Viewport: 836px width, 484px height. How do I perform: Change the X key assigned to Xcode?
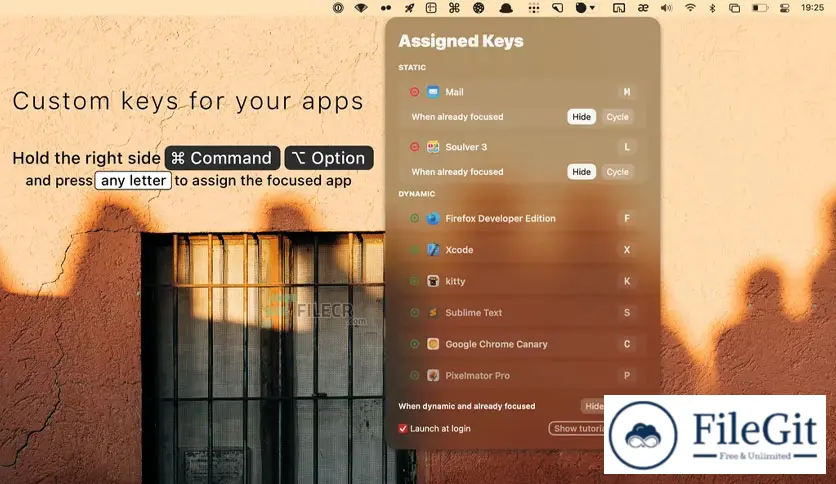[627, 249]
